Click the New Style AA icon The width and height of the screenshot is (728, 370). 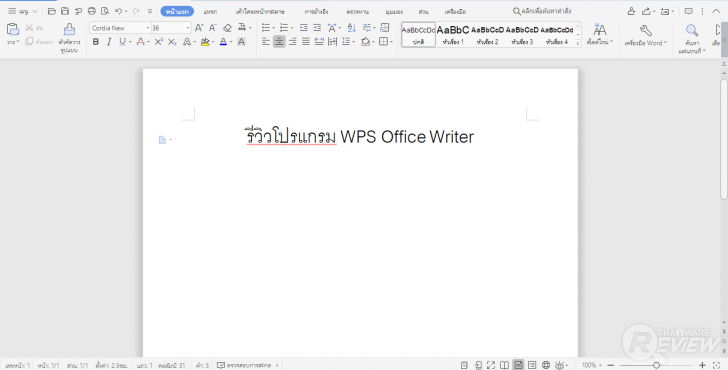point(599,30)
